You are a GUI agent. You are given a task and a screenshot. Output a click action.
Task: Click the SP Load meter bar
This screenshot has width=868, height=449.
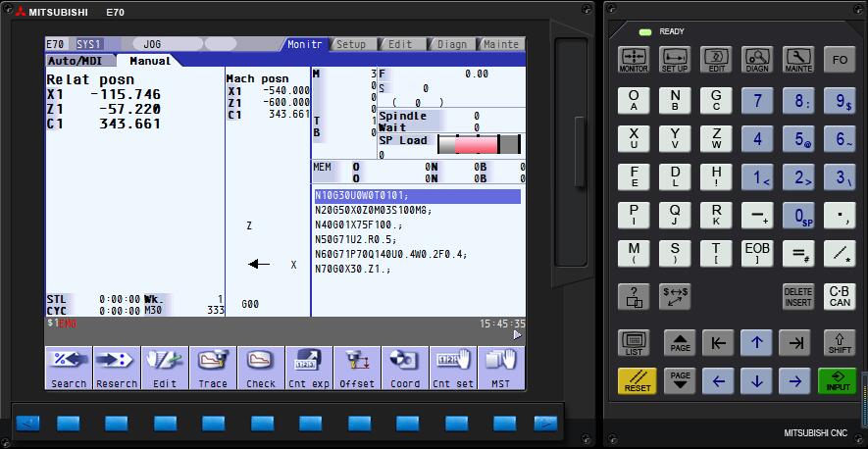click(x=481, y=145)
